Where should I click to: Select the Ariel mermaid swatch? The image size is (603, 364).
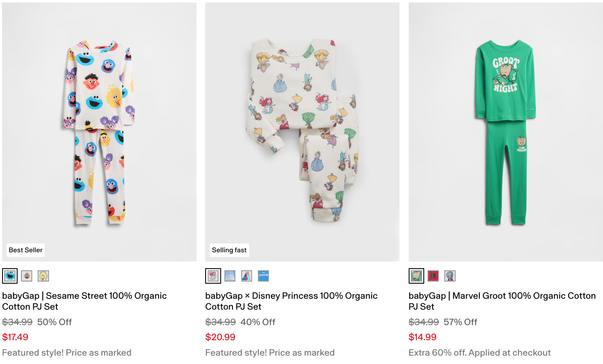[x=213, y=276]
